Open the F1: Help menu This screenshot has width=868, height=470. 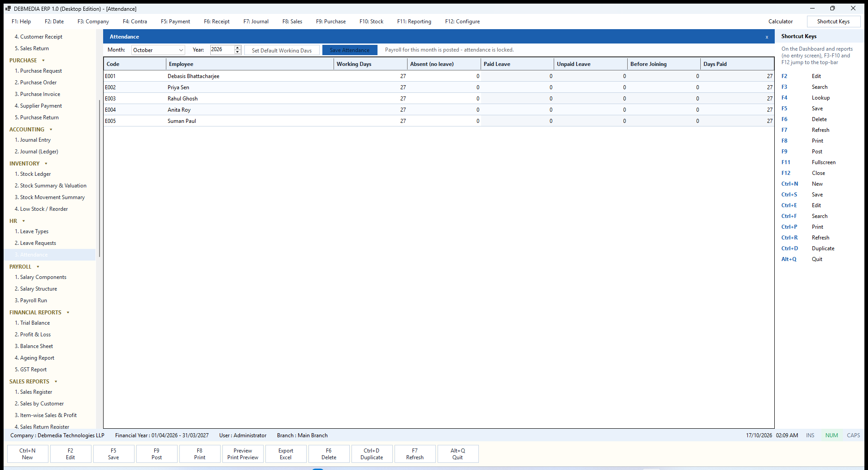point(21,22)
